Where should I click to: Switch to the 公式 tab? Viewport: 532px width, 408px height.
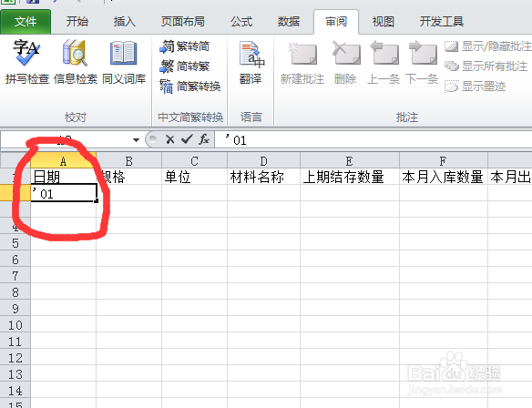pyautogui.click(x=241, y=22)
